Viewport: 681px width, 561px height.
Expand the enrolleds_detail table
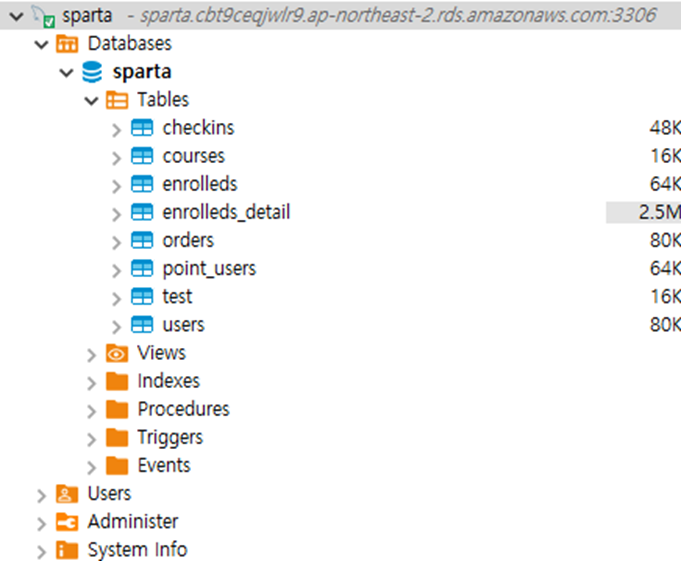point(116,214)
